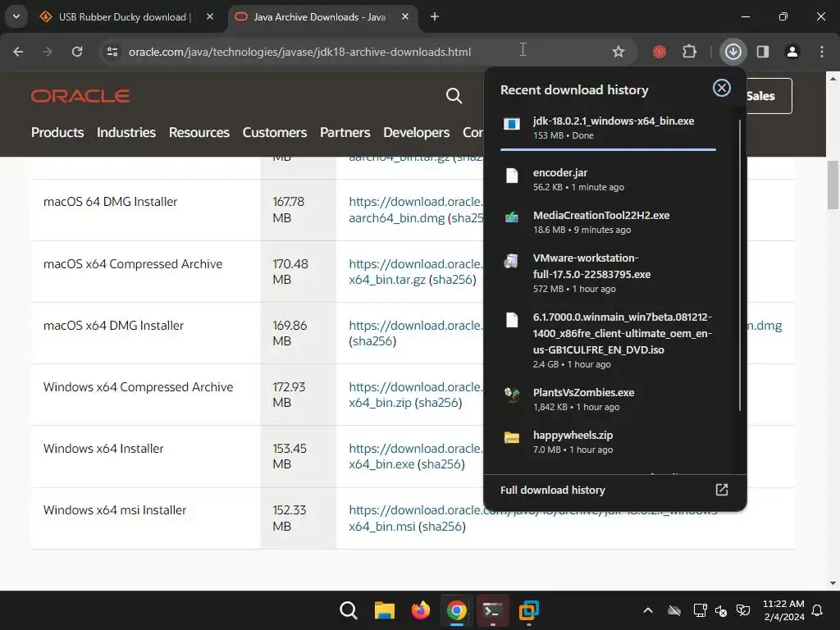This screenshot has height=630, width=840.
Task: Open Full download history
Action: tap(614, 491)
